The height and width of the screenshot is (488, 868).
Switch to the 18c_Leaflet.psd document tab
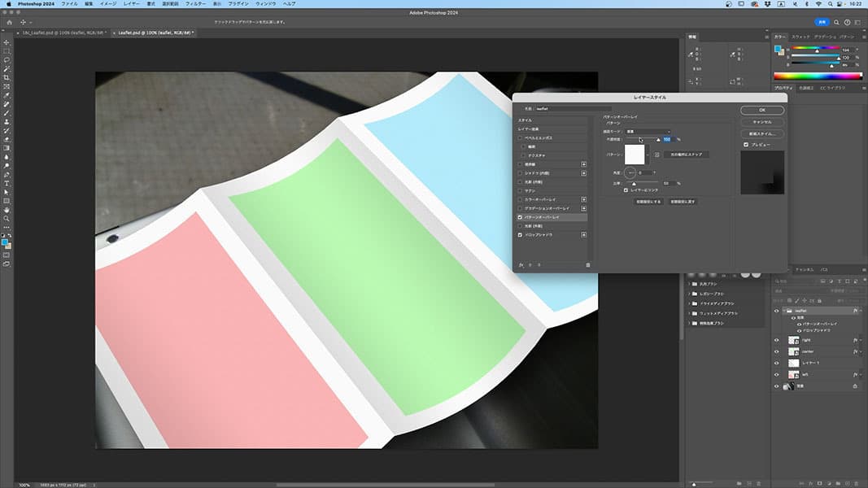pyautogui.click(x=60, y=33)
